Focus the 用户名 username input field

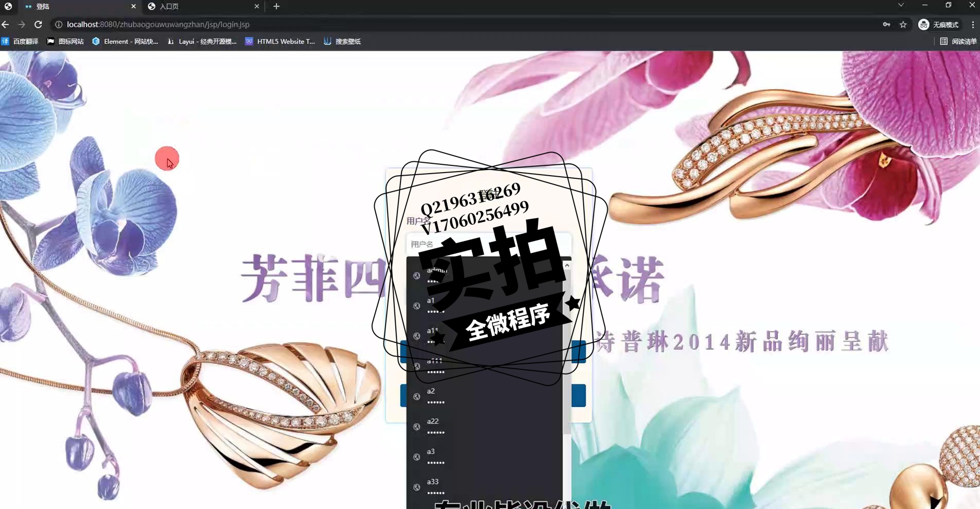pyautogui.click(x=488, y=244)
